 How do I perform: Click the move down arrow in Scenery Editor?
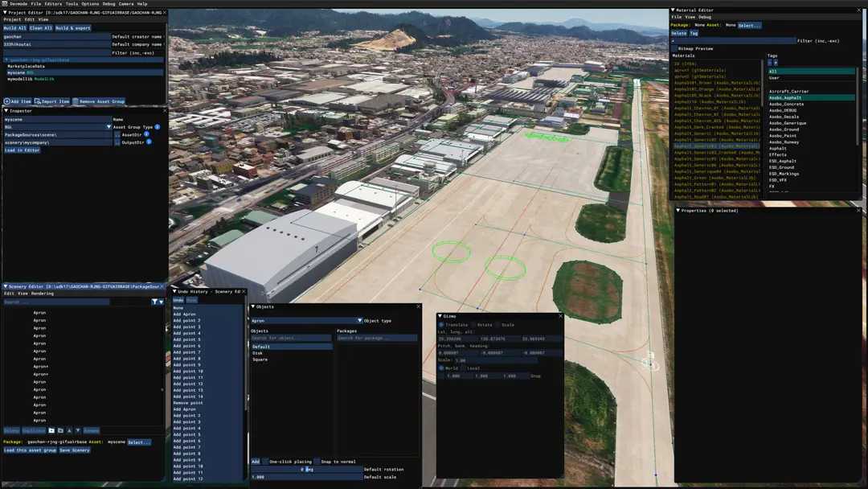(x=78, y=430)
